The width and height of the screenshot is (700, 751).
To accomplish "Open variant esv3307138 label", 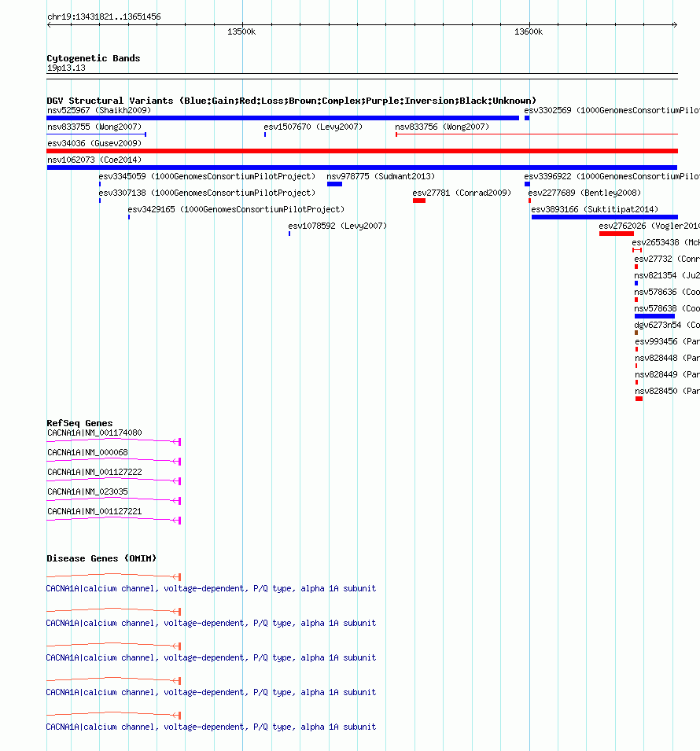I will pos(207,193).
